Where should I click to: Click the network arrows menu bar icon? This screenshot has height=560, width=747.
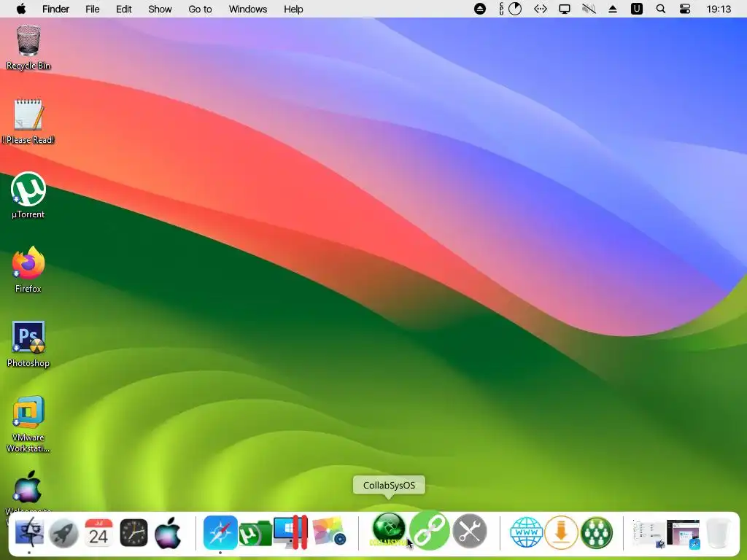tap(541, 9)
